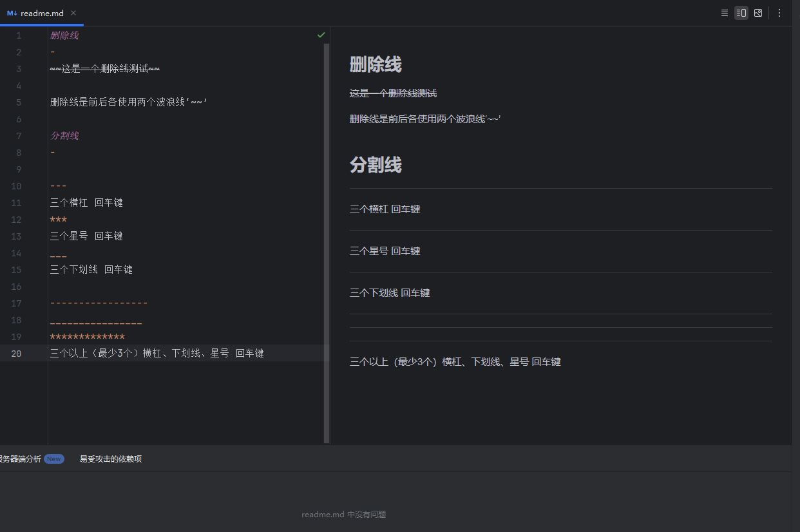Click line number 20 in the gutter
Screen dimensions: 800x532
16,354
